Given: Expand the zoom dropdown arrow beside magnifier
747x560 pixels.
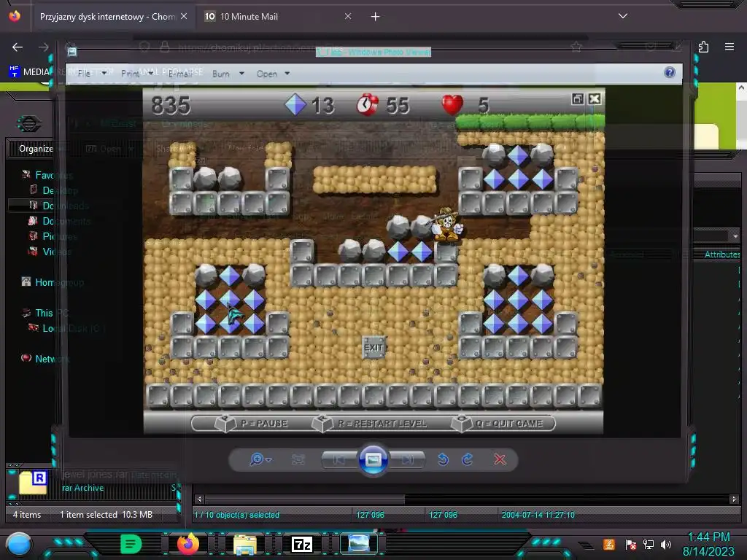Looking at the screenshot, I should (x=268, y=459).
